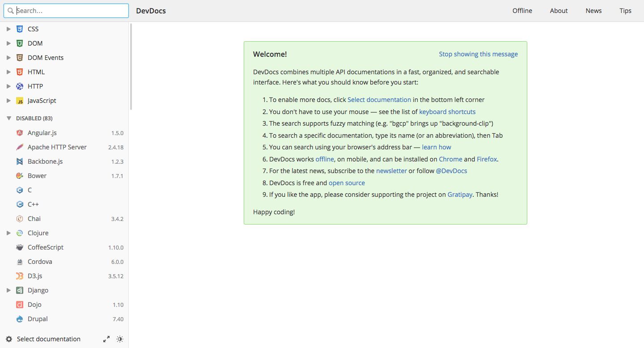The image size is (644, 348).
Task: Collapse the DISABLED documentation section
Action: point(9,118)
